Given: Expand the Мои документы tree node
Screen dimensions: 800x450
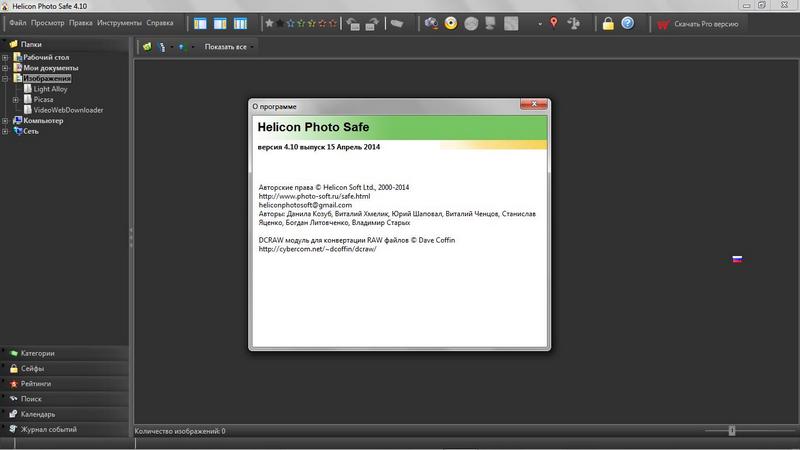Looking at the screenshot, I should tap(5, 68).
